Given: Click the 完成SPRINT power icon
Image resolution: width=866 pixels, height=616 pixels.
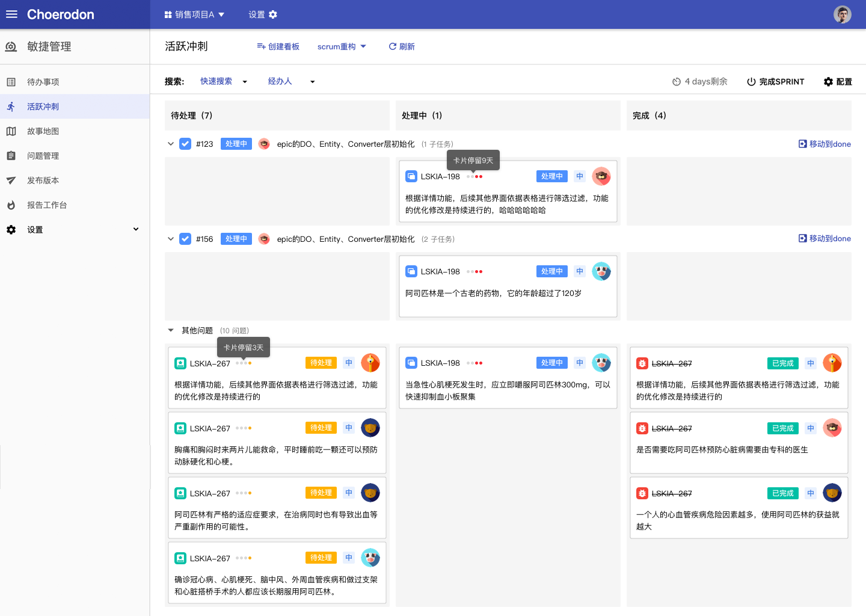Looking at the screenshot, I should tap(751, 82).
